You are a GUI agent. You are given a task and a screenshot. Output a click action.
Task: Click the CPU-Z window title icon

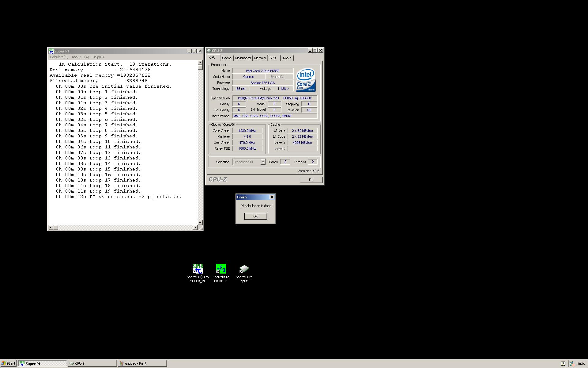click(209, 51)
